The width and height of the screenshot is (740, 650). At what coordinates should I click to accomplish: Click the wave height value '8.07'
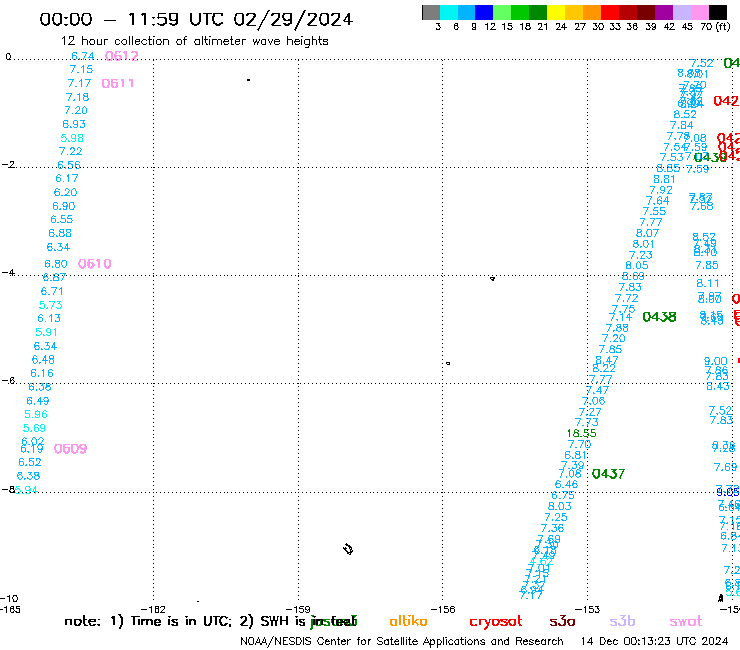[x=647, y=233]
